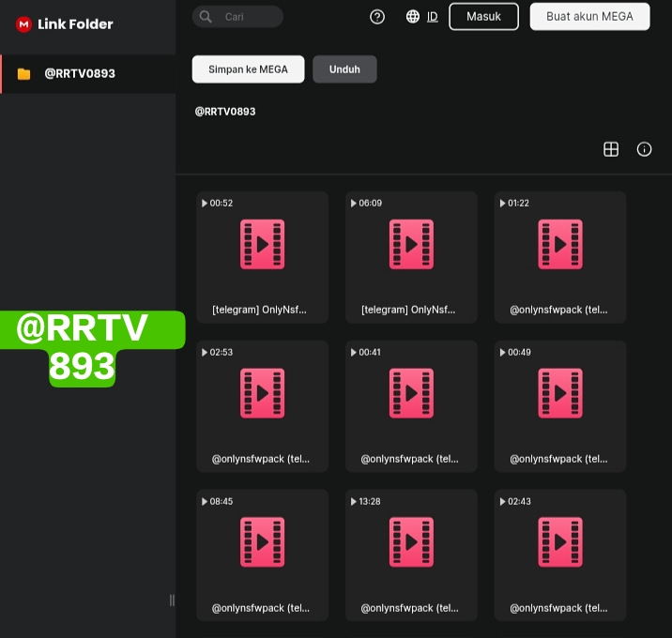The image size is (672, 638).
Task: Click Buat akun MEGA button
Action: point(589,17)
